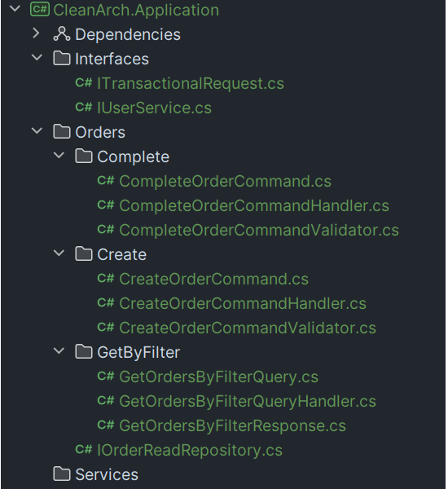The height and width of the screenshot is (489, 448).
Task: Collapse the Interfaces folder chevron
Action: [37, 57]
